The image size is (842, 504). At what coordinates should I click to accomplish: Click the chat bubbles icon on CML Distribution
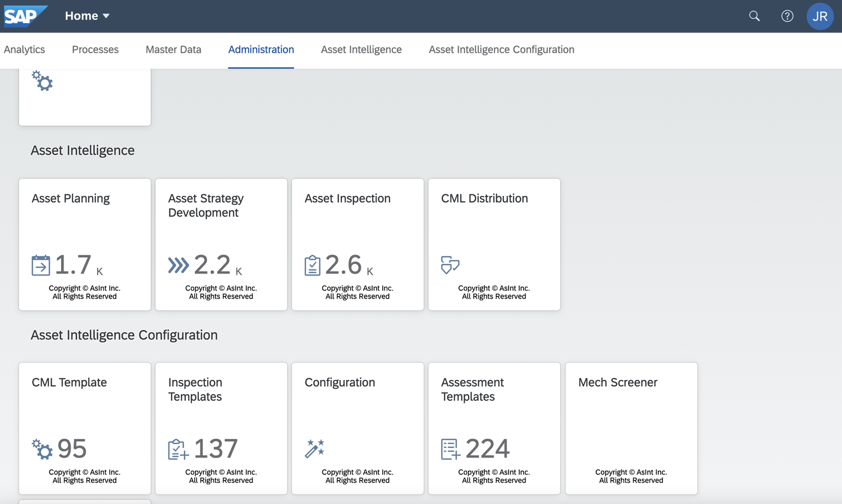coord(450,265)
